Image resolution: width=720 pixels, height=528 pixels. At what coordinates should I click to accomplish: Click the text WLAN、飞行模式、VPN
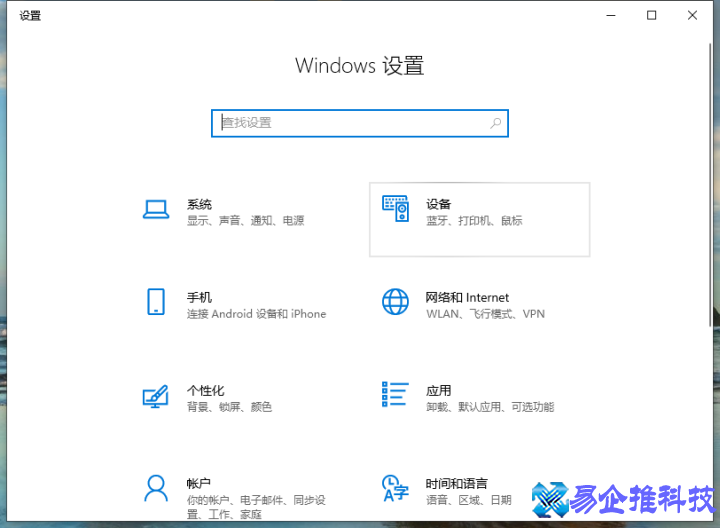485,314
